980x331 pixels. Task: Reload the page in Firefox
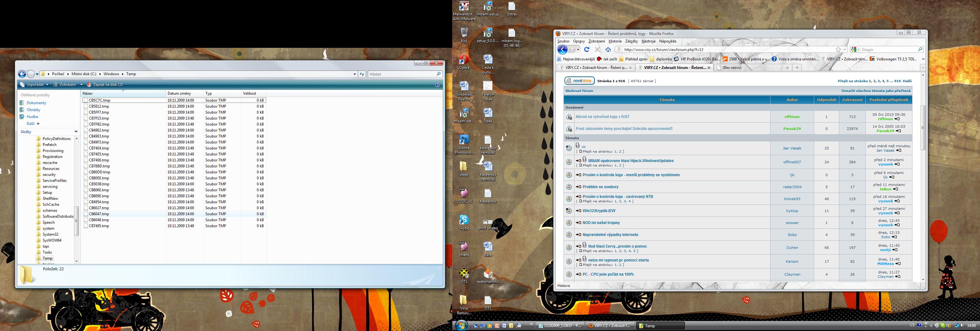(x=587, y=49)
